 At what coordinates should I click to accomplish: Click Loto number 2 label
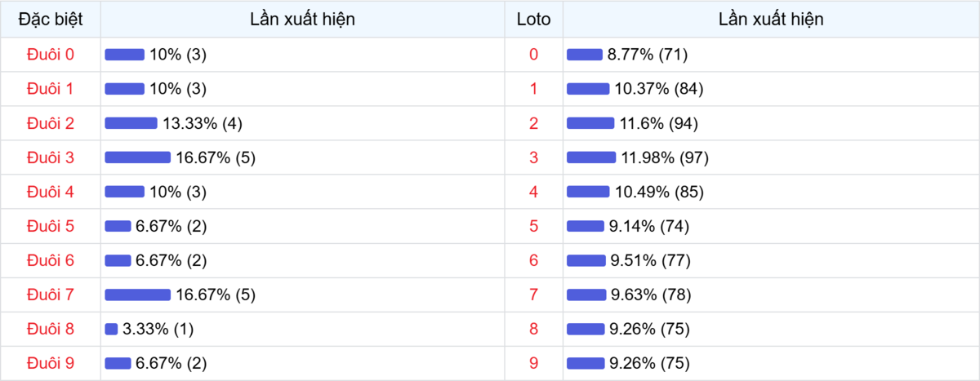pyautogui.click(x=534, y=123)
